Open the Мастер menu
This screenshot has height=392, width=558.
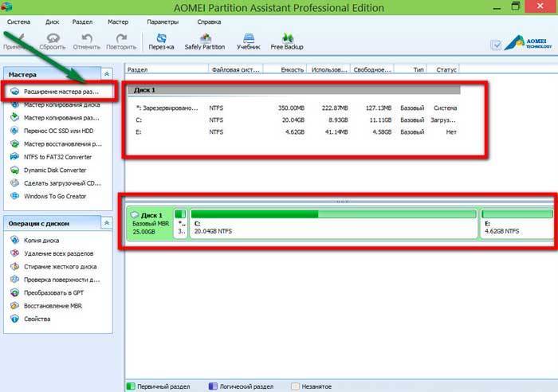(118, 22)
